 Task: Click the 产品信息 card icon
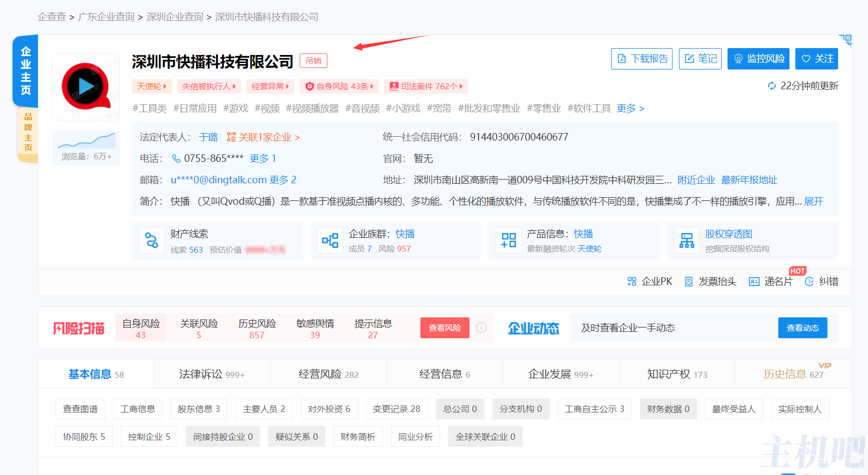click(x=509, y=240)
